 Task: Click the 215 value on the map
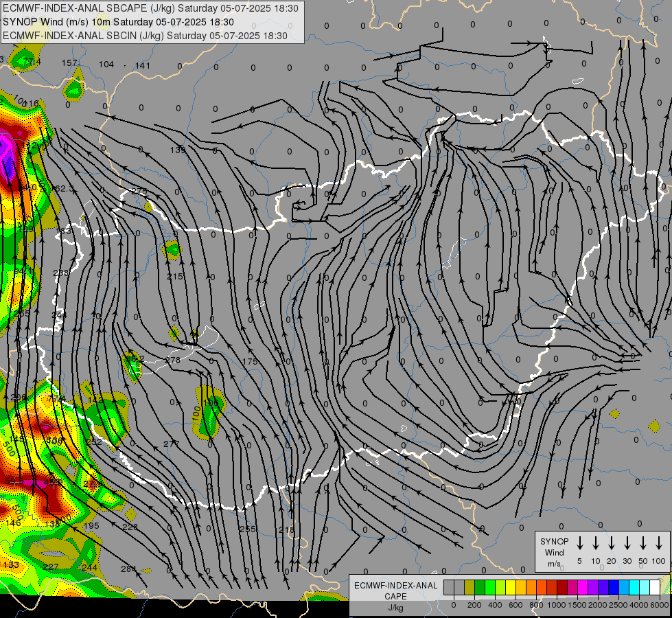pos(175,277)
